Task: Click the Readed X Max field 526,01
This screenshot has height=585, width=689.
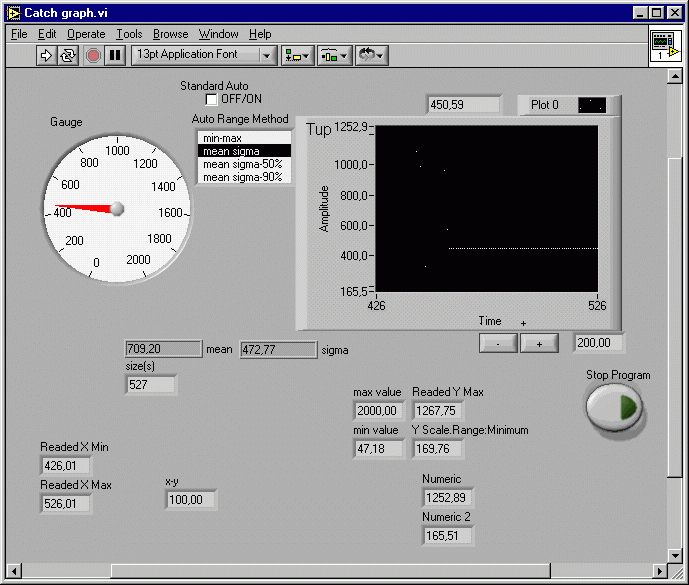Action: 66,504
